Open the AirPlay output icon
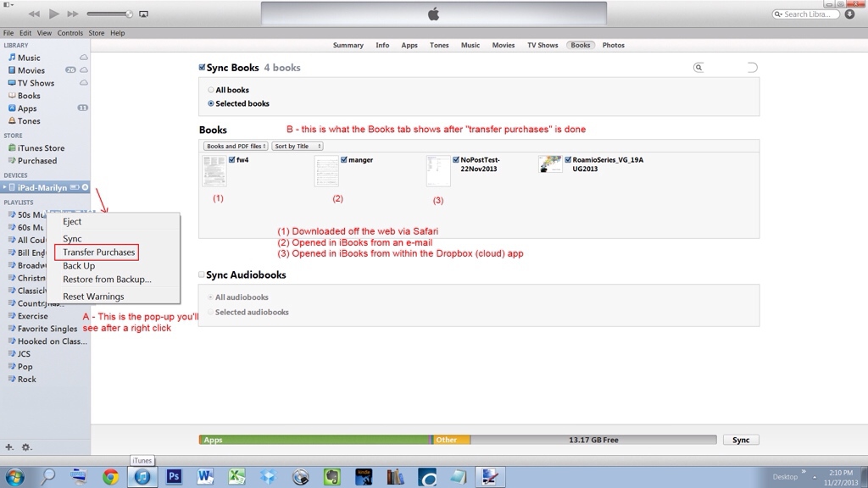The width and height of the screenshot is (868, 488). 143,14
